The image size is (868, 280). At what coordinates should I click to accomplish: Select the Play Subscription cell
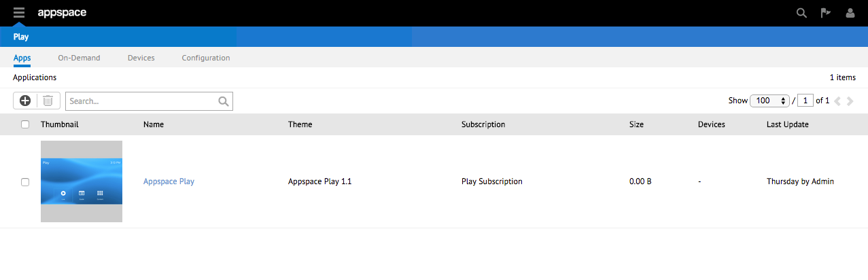[492, 181]
